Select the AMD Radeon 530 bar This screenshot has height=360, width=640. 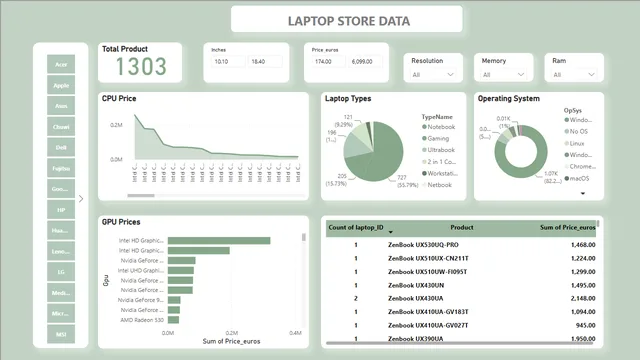[x=173, y=320]
